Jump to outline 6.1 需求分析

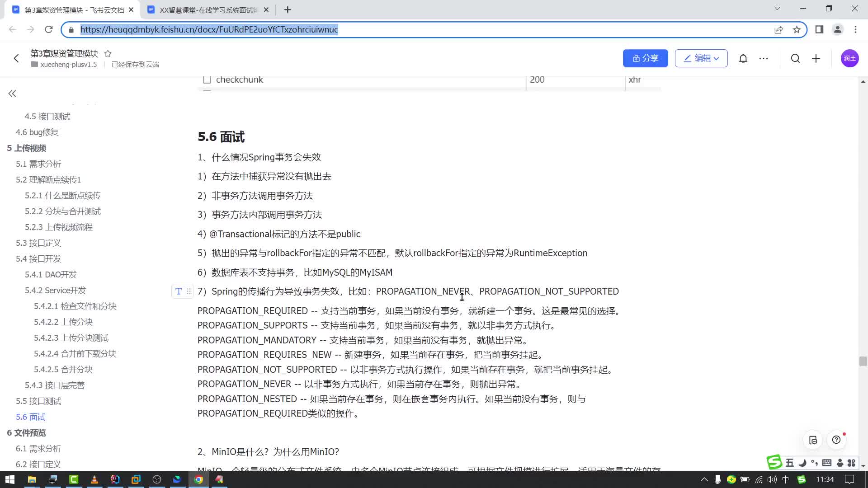pyautogui.click(x=38, y=449)
